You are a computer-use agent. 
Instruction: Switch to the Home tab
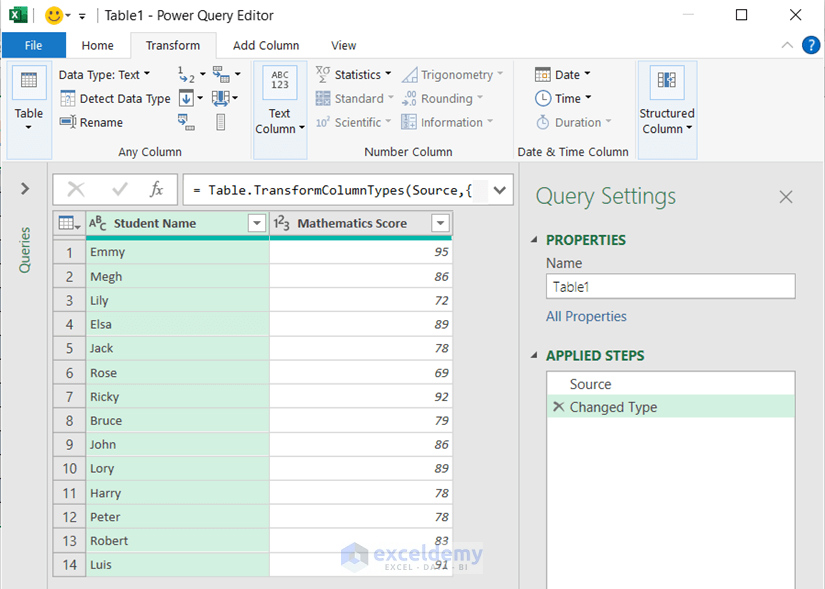click(97, 45)
